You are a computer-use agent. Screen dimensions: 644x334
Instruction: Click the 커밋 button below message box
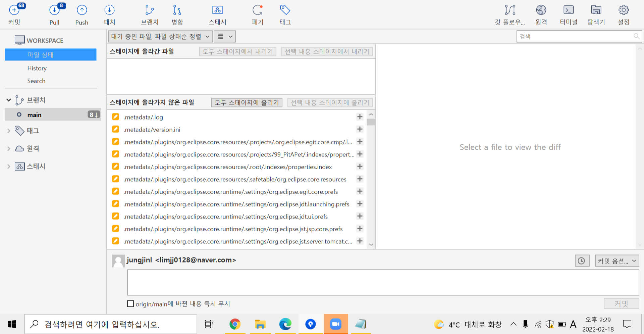coord(621,304)
